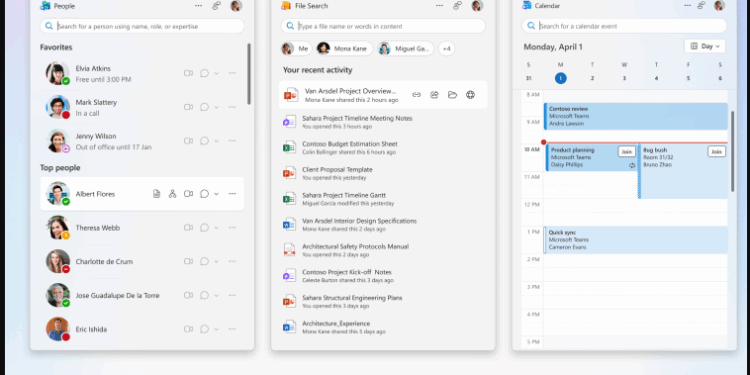Open more options for Elvia Atkins
Screen dimensions: 750x375
[x=232, y=73]
